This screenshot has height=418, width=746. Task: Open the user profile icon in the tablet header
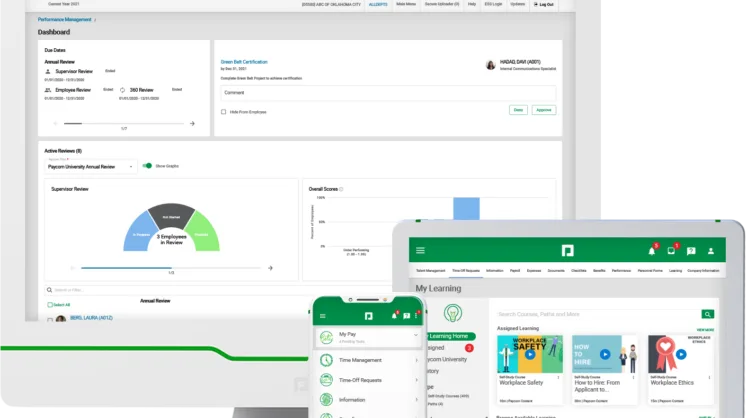click(x=711, y=251)
